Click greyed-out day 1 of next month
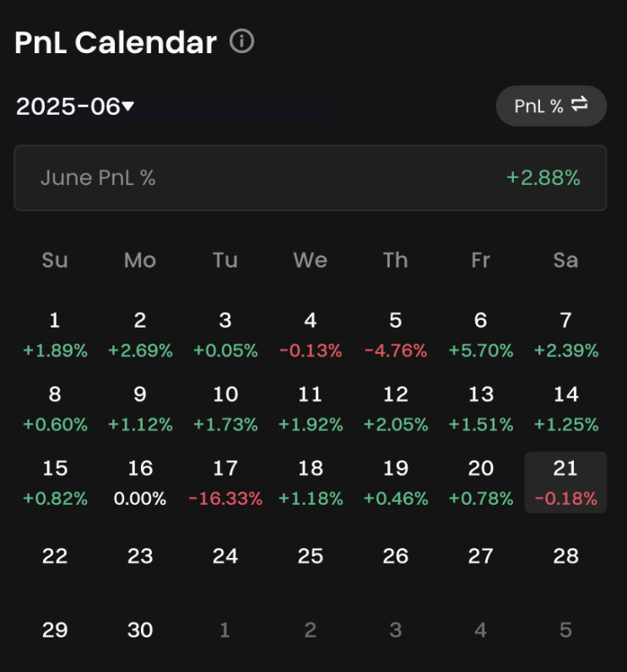Viewport: 627px width, 672px height. coord(225,630)
